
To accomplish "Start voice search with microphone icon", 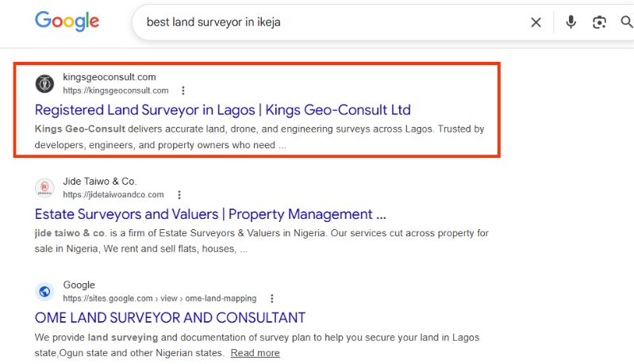I will 571,22.
